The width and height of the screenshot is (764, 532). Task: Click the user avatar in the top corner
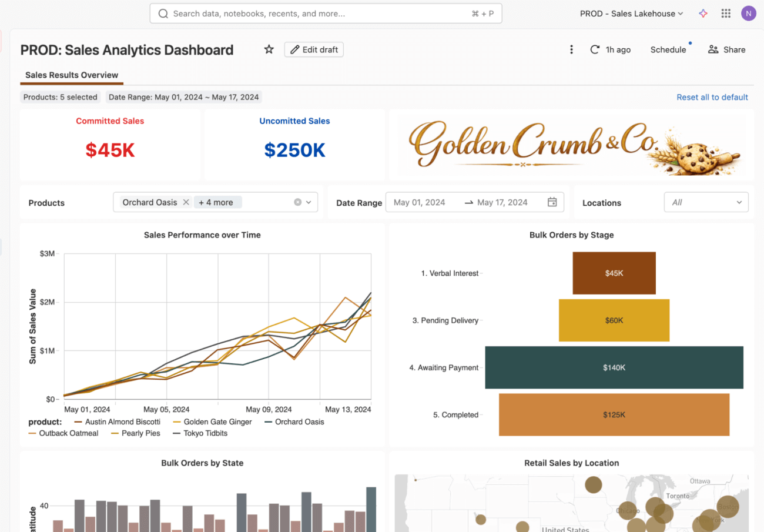click(748, 13)
